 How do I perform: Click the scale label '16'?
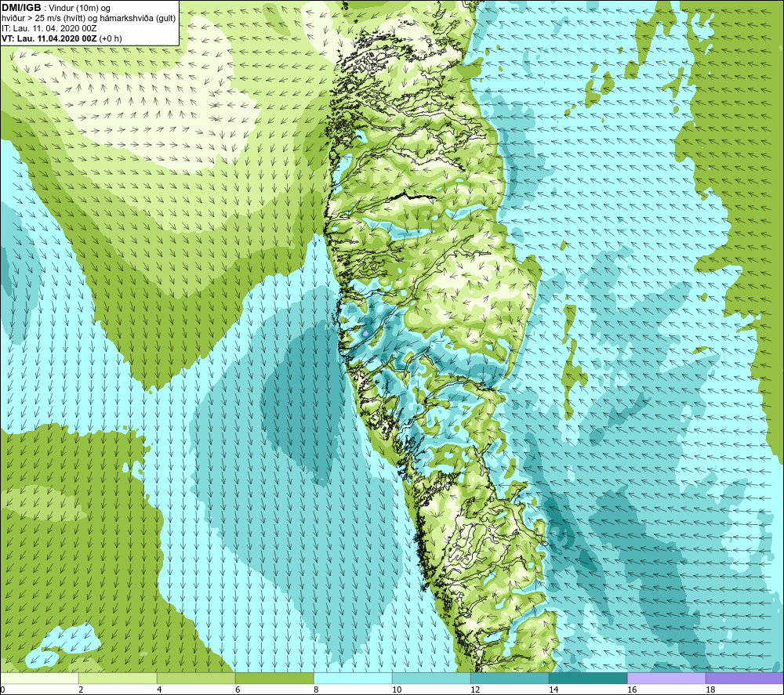(x=632, y=690)
